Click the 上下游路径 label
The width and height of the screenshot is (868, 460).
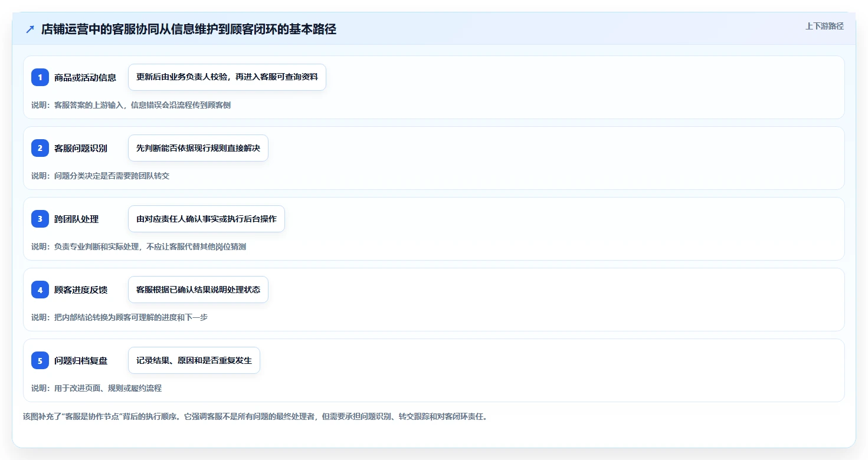coord(824,26)
